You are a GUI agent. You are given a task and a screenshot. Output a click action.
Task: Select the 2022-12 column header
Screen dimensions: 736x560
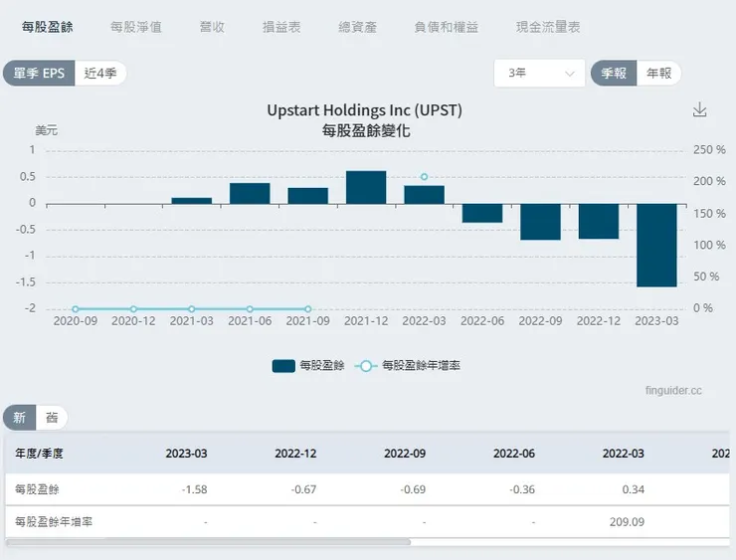coord(295,454)
